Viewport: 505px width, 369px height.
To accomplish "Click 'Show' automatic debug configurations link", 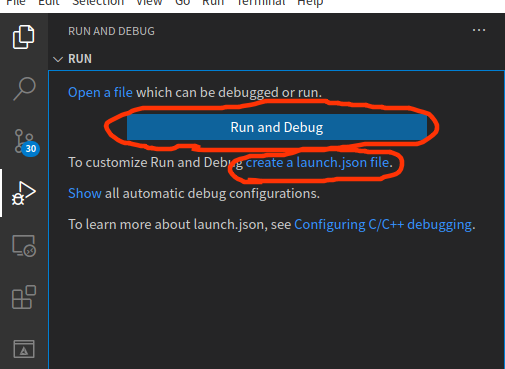I will click(x=85, y=193).
